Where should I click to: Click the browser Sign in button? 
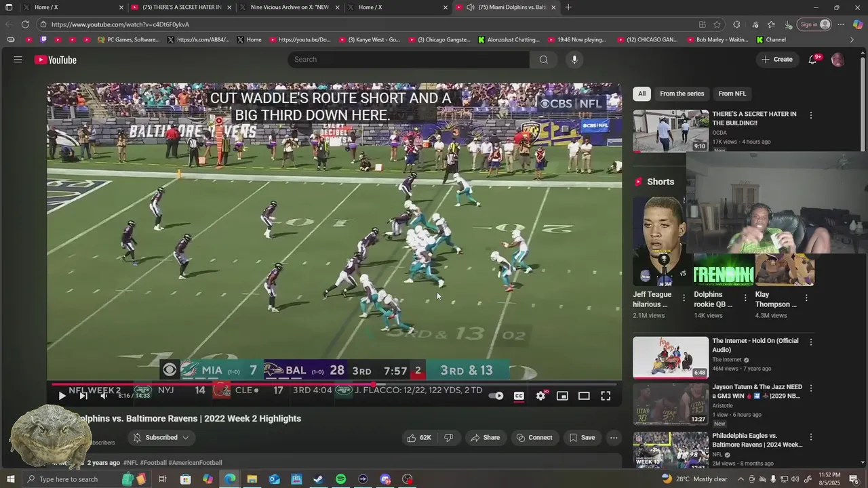(x=814, y=24)
